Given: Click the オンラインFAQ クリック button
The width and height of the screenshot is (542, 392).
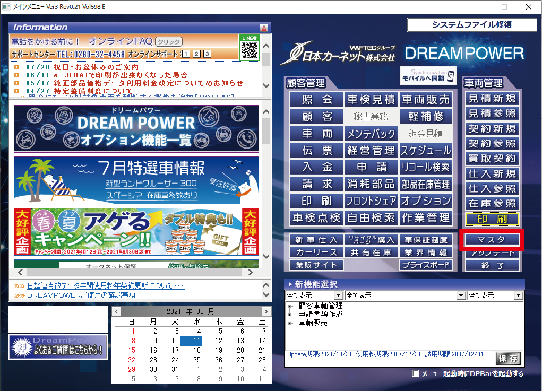Looking at the screenshot, I should point(169,41).
